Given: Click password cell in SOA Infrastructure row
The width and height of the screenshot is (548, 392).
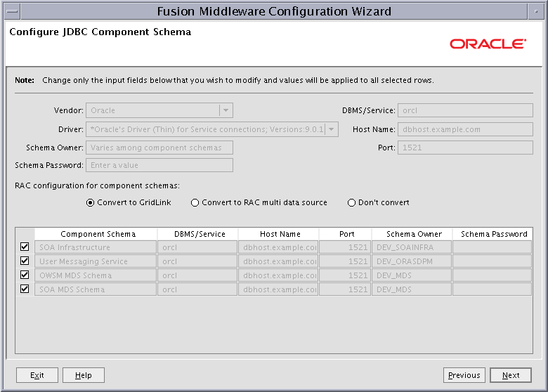Looking at the screenshot, I should (x=492, y=247).
